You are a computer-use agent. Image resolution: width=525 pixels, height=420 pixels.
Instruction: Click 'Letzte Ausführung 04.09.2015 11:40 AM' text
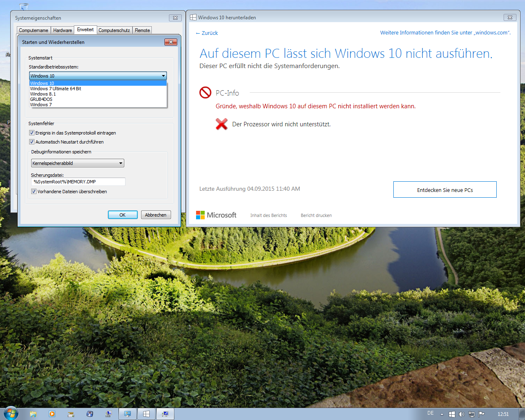250,189
